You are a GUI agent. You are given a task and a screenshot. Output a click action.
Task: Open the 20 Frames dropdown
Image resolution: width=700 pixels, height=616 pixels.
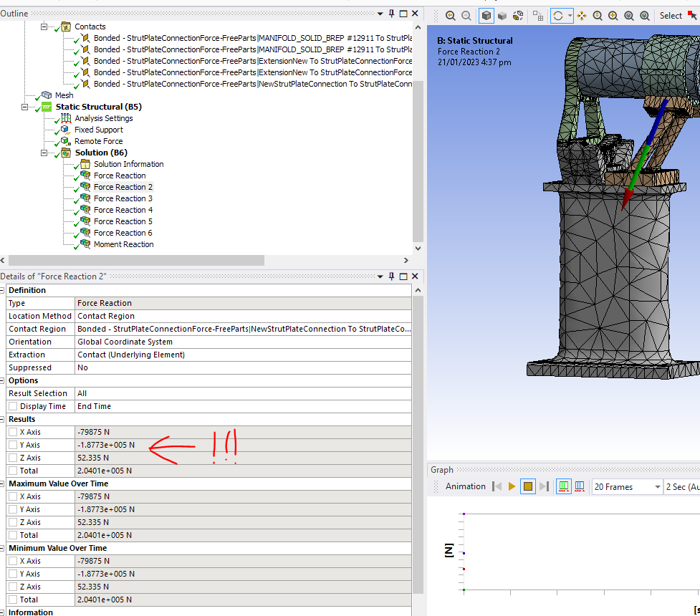[x=626, y=487]
